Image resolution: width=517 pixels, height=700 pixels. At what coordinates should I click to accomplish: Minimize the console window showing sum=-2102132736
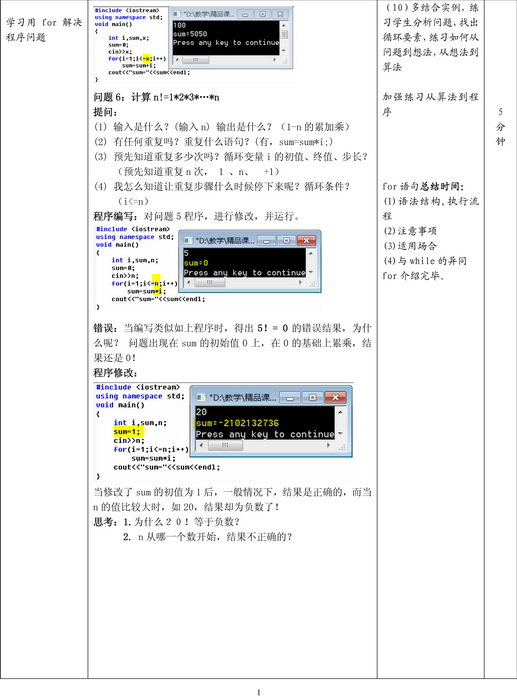tap(290, 397)
